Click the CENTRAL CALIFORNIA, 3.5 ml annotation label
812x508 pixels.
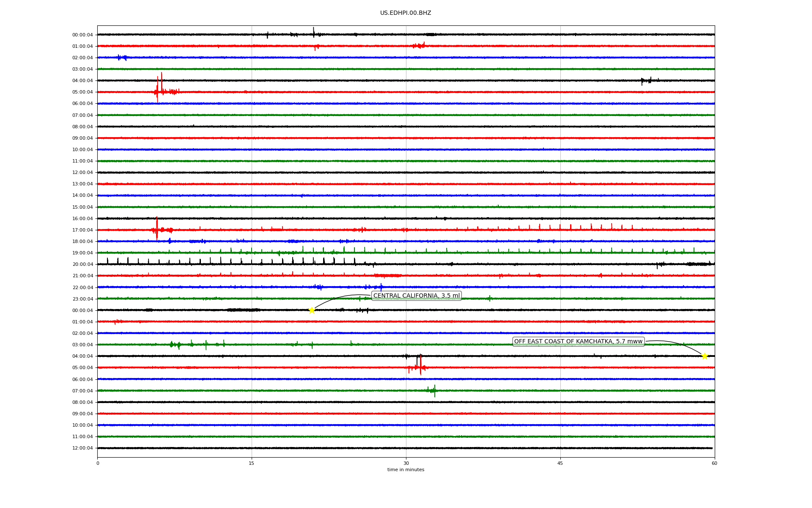(416, 296)
